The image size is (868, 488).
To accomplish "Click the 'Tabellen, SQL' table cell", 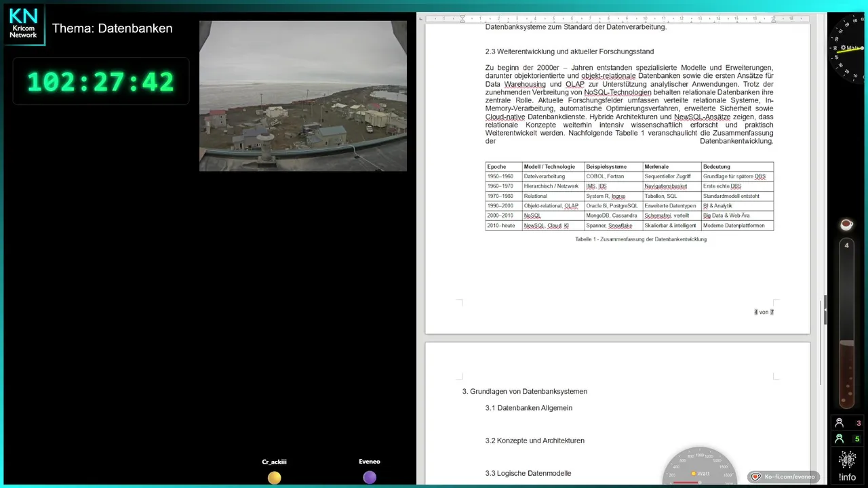I will (x=672, y=196).
